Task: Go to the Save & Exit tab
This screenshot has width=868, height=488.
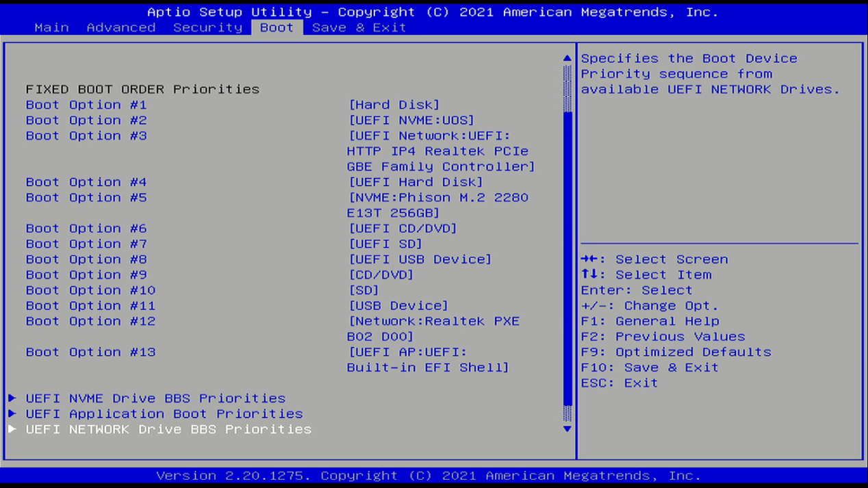Action: pos(359,27)
